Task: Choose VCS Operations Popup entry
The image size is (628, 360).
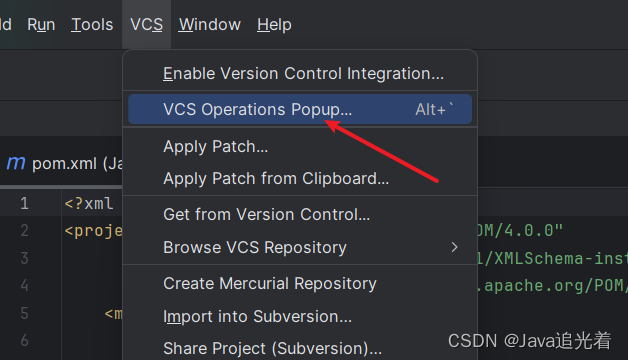Action: [x=300, y=109]
